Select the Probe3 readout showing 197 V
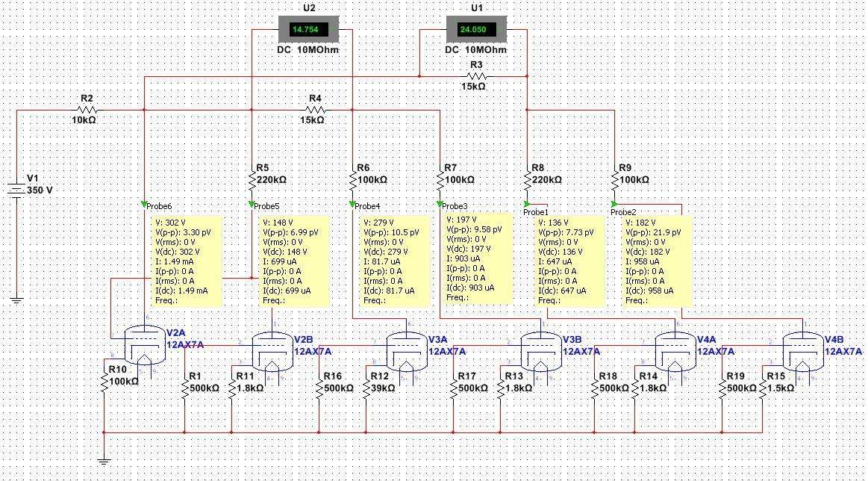Viewport: 868px width, 481px height. coord(478,258)
